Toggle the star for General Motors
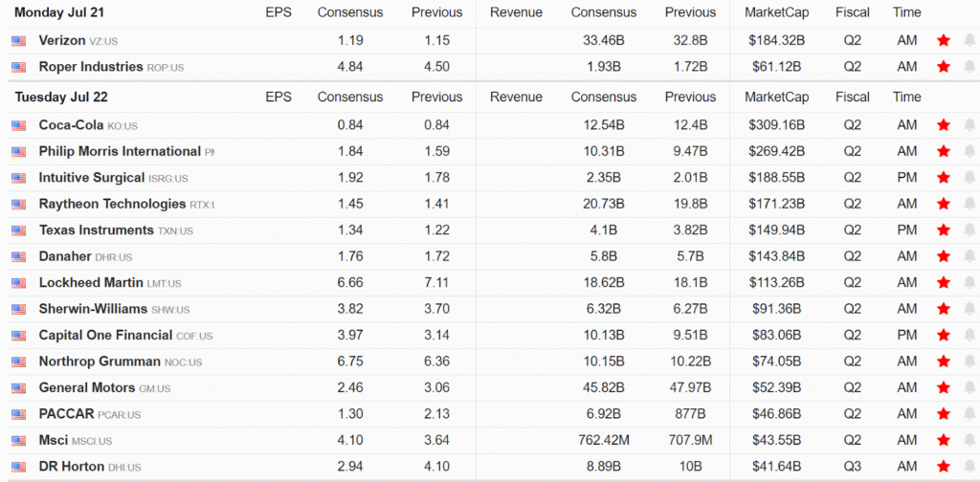 click(x=943, y=387)
